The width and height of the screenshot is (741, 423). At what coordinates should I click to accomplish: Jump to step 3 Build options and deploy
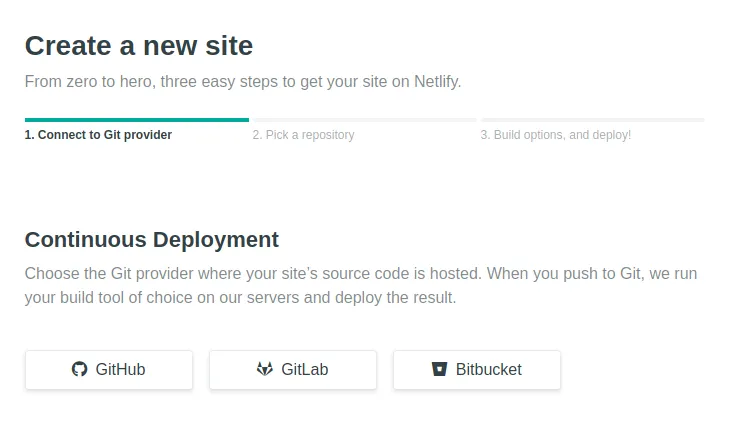pyautogui.click(x=555, y=135)
